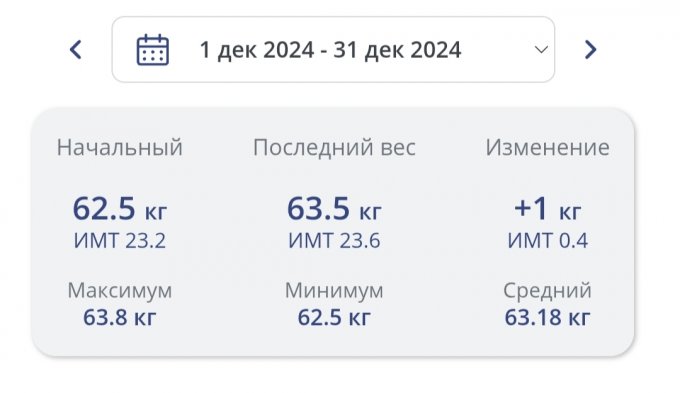The width and height of the screenshot is (680, 393).
Task: Open the 1 дек 2024 - 31 дек 2024 range
Action: 330,50
